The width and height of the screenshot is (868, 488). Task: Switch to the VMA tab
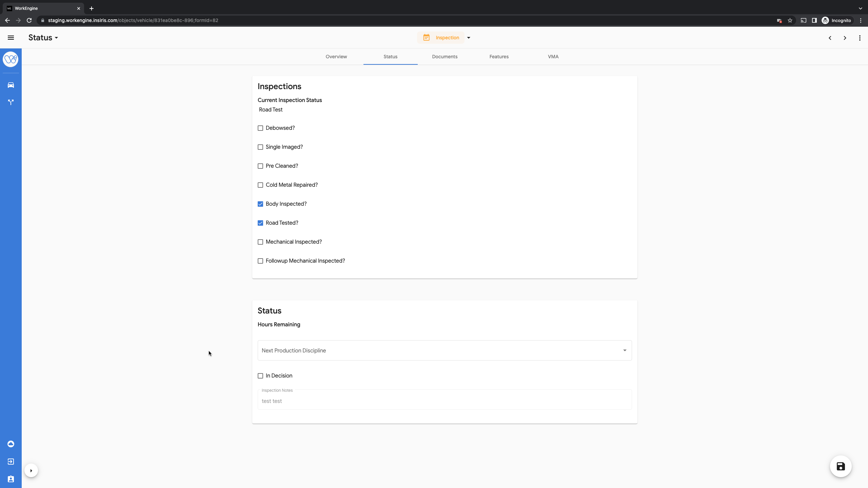[553, 57]
